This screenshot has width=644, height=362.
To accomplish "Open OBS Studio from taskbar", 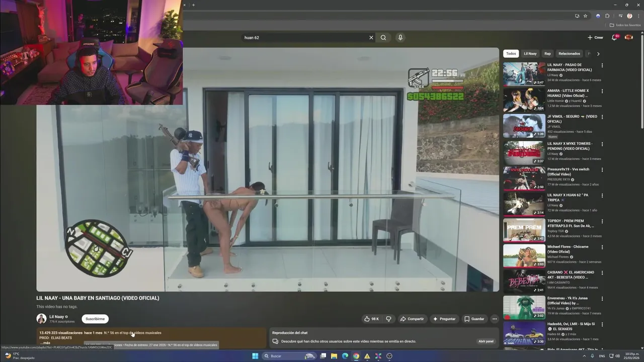I will [x=389, y=356].
